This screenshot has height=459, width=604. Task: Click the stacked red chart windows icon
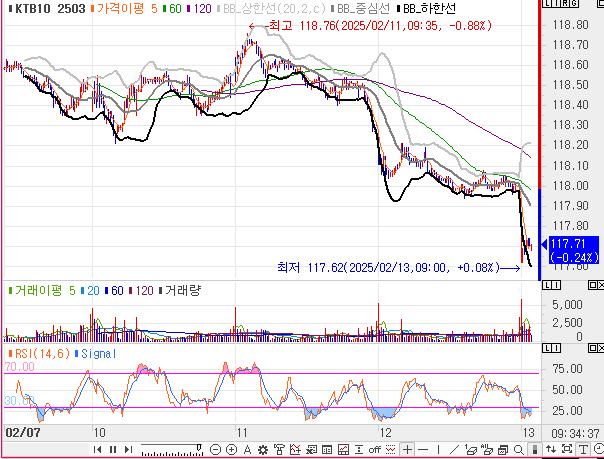pyautogui.click(x=503, y=449)
